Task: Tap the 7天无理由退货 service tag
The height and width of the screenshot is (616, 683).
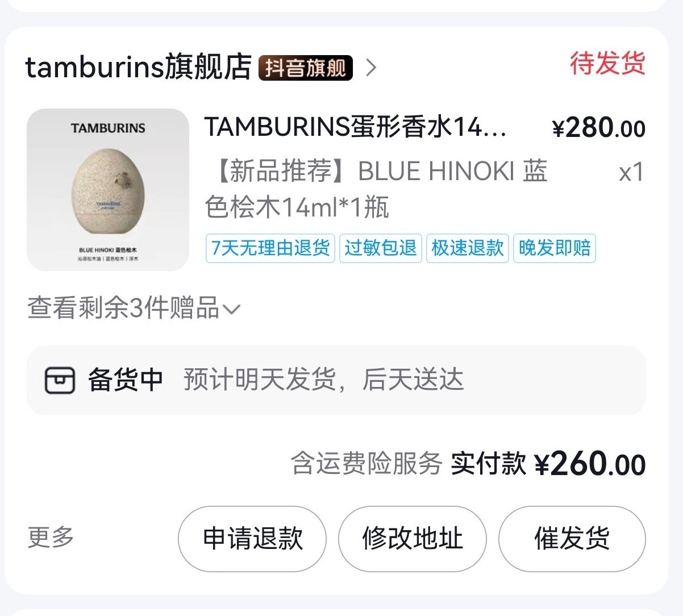Action: (270, 248)
